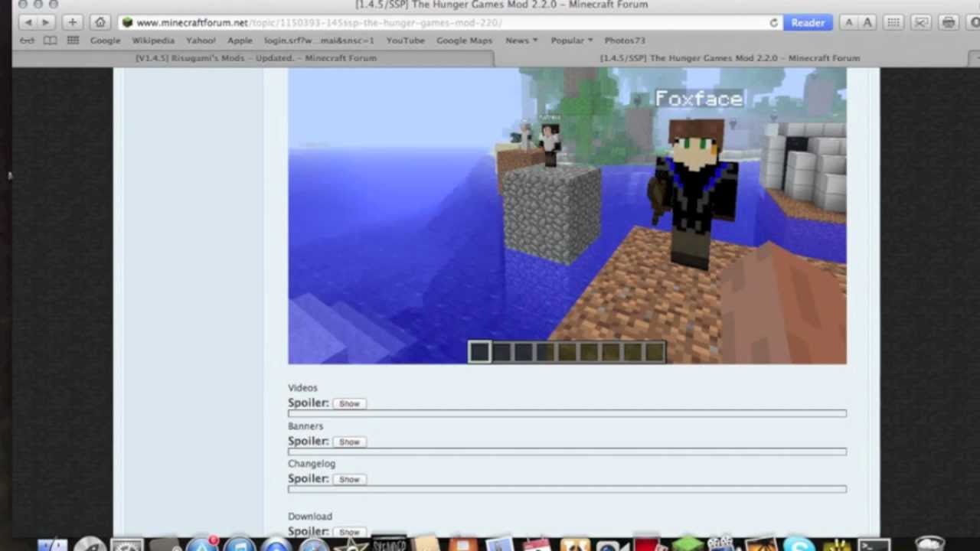Switch to Risugami's Mods tab

pyautogui.click(x=256, y=58)
